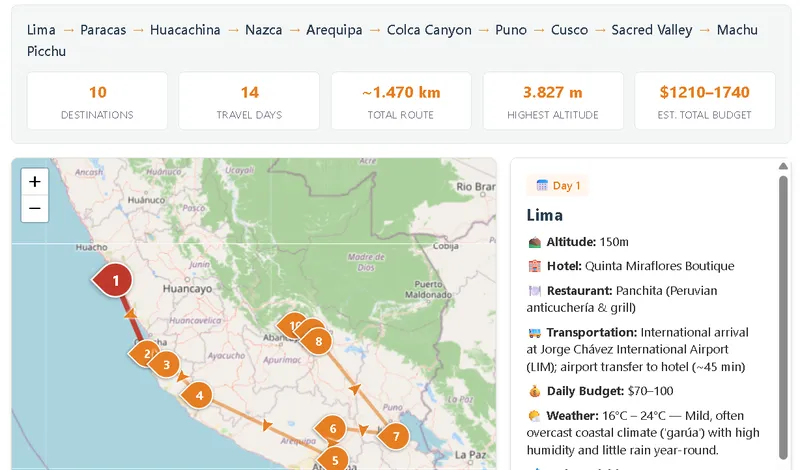The width and height of the screenshot is (800, 470).
Task: Click the Restaurant plate icon
Action: point(534,291)
